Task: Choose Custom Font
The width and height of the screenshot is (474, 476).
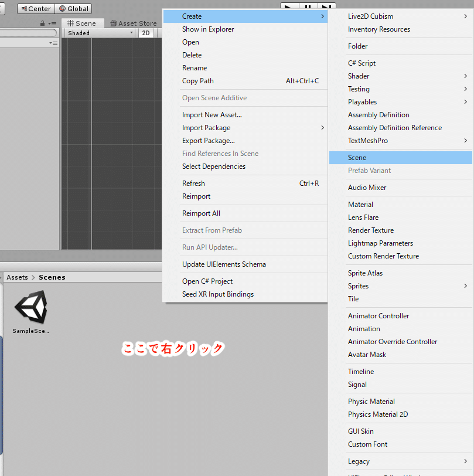Action: click(x=401, y=444)
